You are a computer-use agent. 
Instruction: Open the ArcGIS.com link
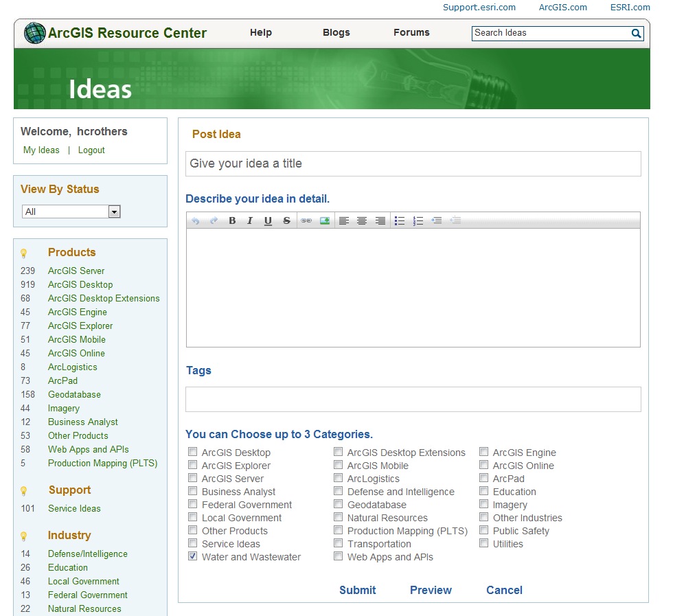[x=563, y=7]
